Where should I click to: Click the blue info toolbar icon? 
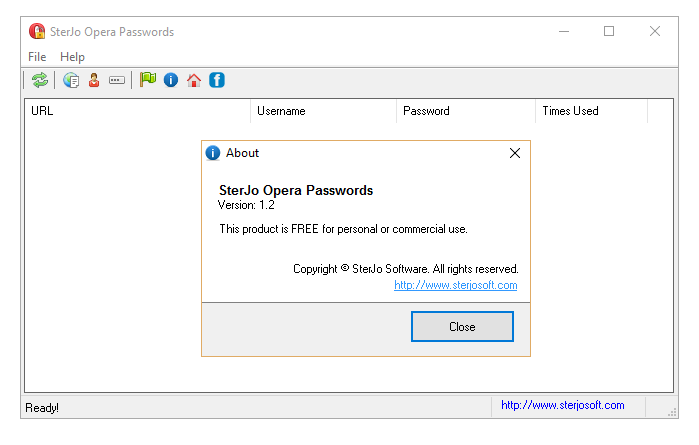171,81
